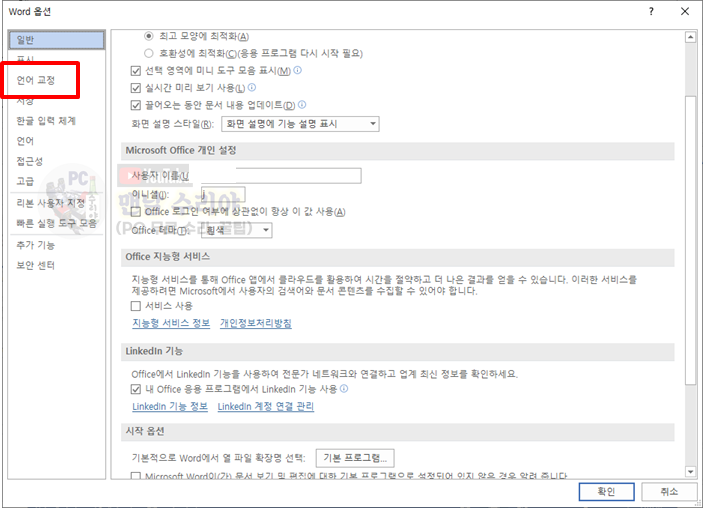The width and height of the screenshot is (703, 508).
Task: Click scroll down arrow in options pane
Action: (x=690, y=472)
